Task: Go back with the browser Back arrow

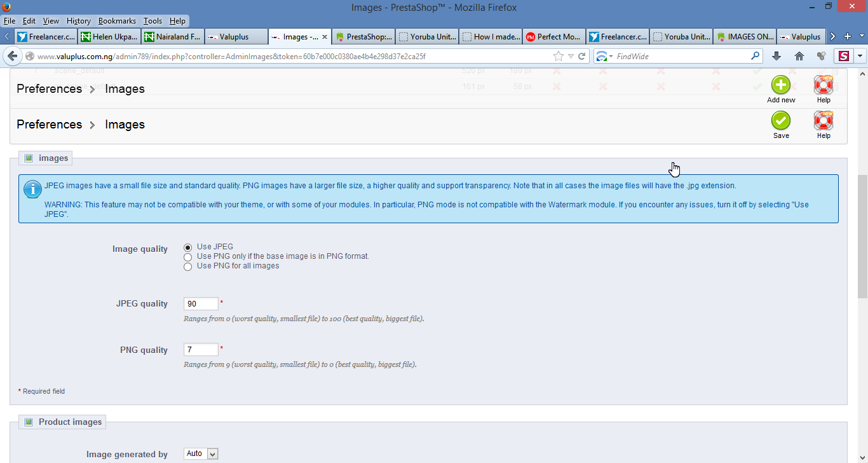Action: coord(11,56)
